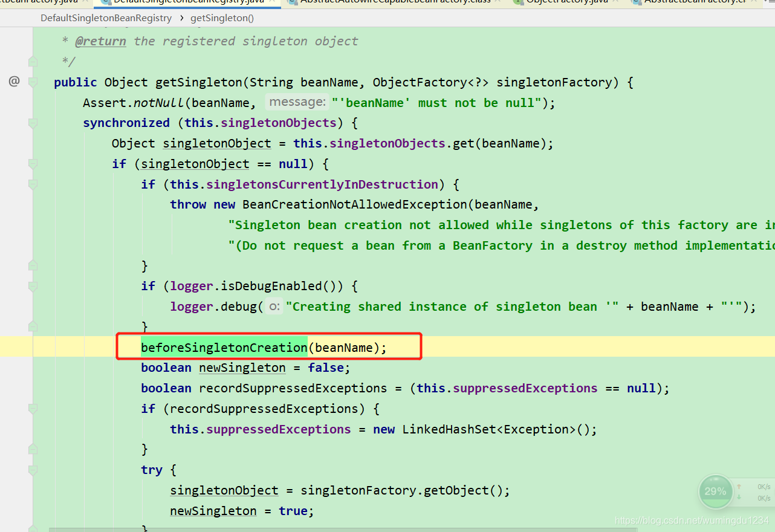Click ObjectFactory<?> parameter type in signature
Viewport: 775px width, 532px height.
[x=430, y=82]
